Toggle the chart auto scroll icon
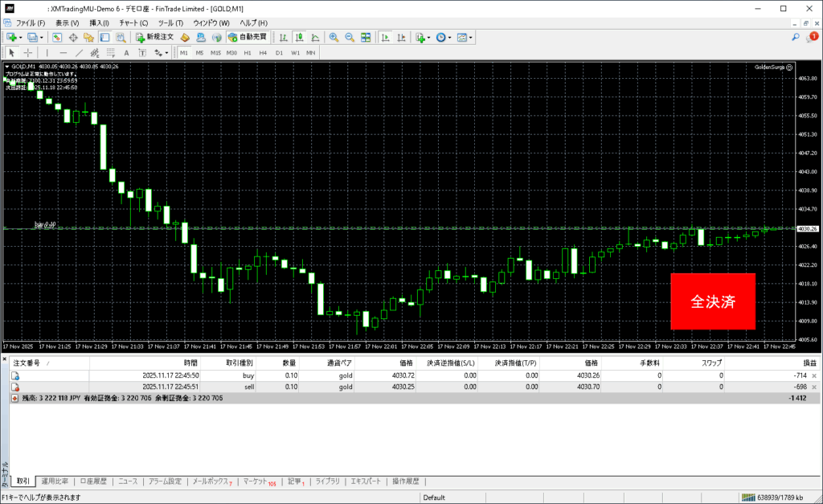Image resolution: width=823 pixels, height=504 pixels. (x=386, y=37)
